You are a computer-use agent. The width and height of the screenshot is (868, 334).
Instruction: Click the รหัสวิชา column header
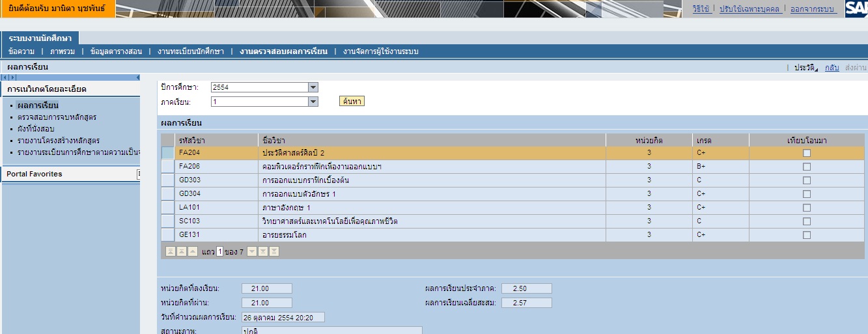click(x=216, y=140)
